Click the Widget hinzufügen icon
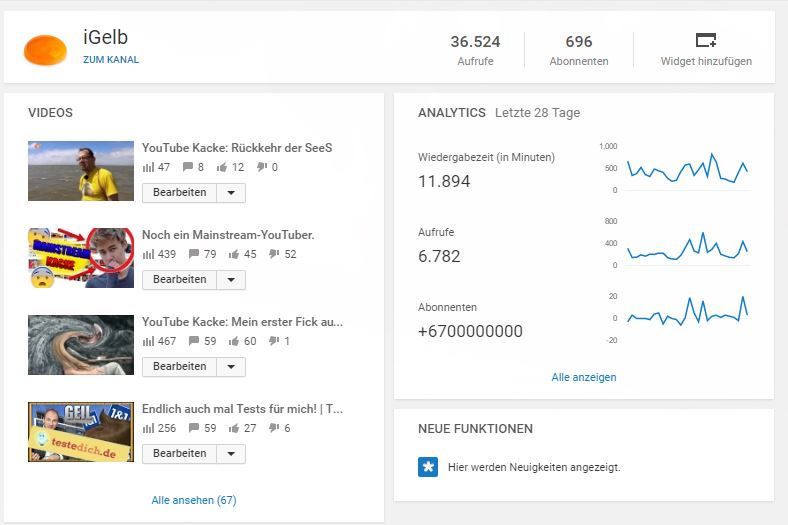 pyautogui.click(x=706, y=41)
